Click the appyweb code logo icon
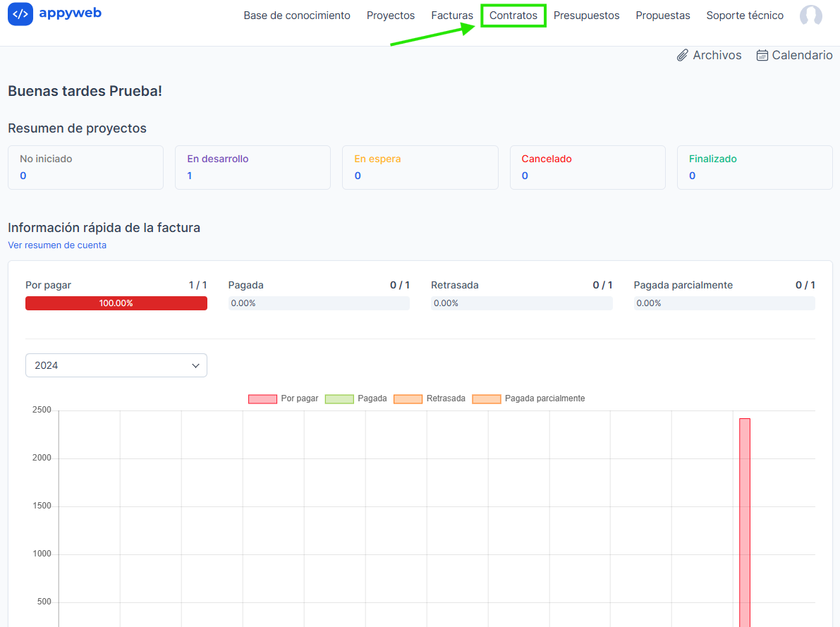 tap(20, 14)
